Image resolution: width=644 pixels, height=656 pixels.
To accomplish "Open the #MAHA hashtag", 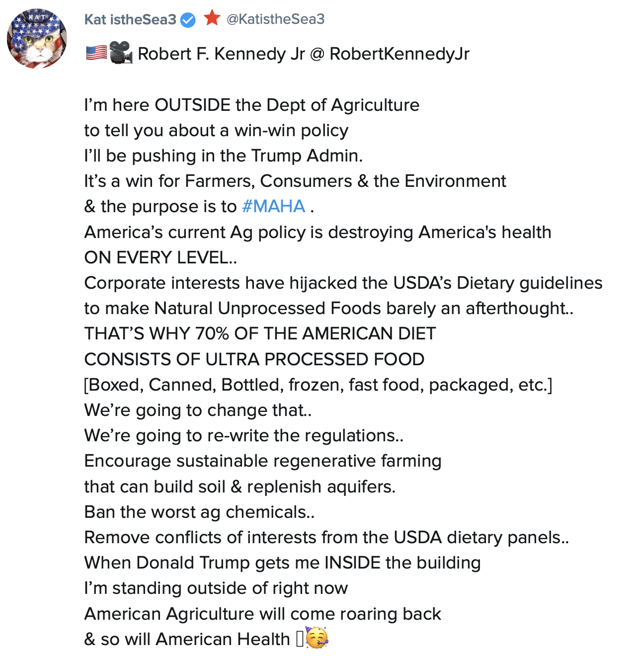I will coord(273,206).
